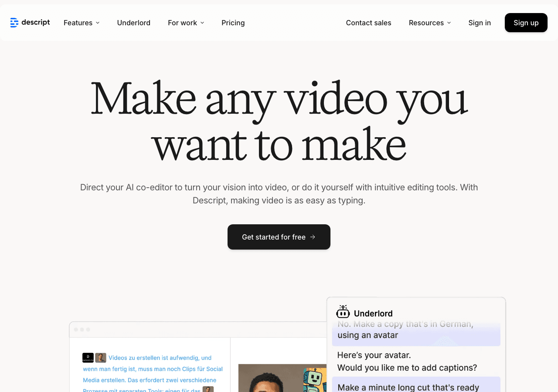This screenshot has width=558, height=392.
Task: Open the Contact sales link
Action: point(368,23)
